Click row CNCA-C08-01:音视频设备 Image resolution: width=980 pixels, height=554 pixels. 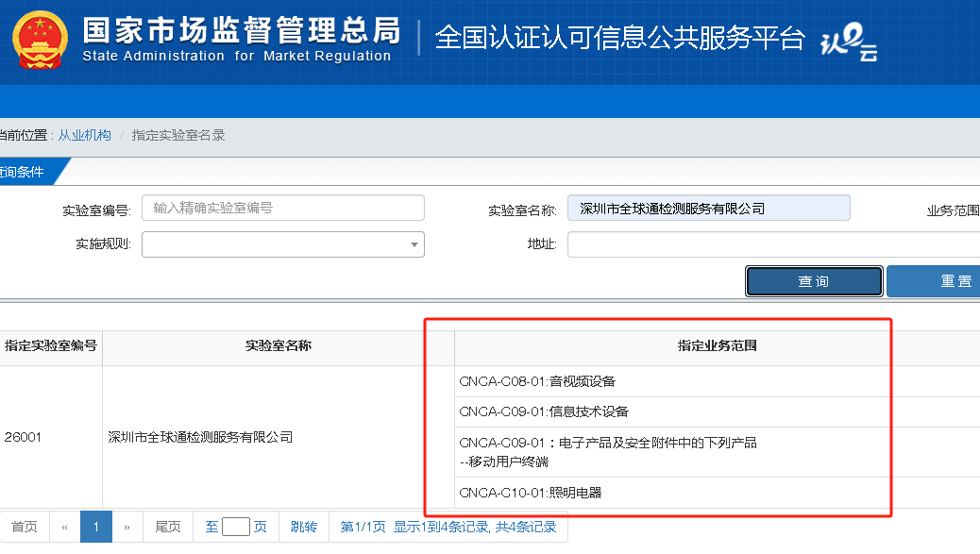pos(717,381)
